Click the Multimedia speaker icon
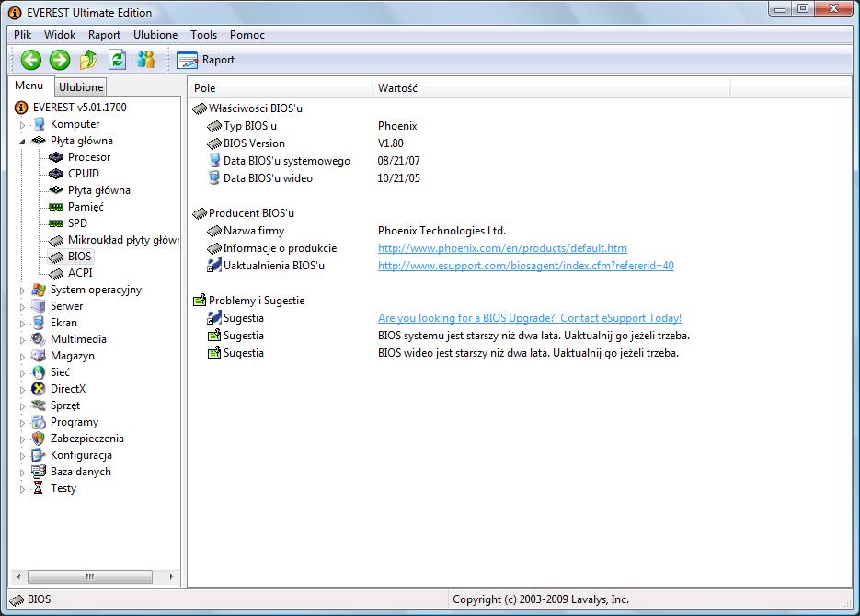Viewport: 860px width, 616px height. coord(39,339)
